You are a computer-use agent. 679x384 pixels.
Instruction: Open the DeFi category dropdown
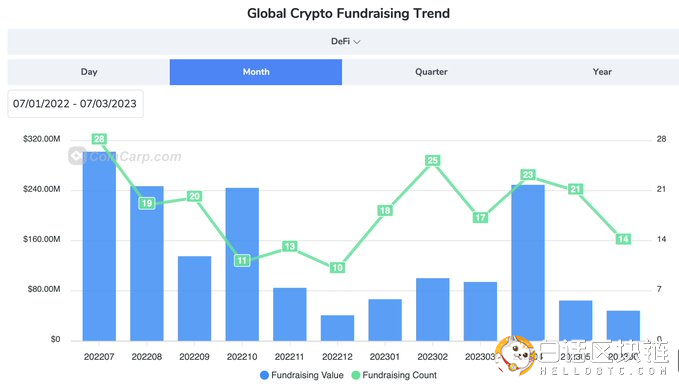345,42
